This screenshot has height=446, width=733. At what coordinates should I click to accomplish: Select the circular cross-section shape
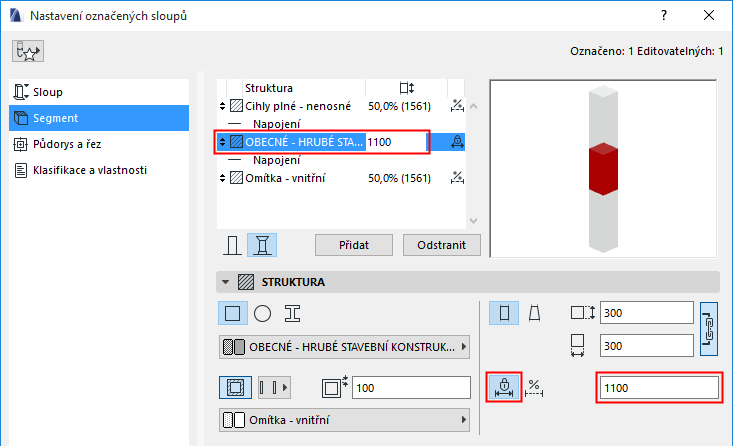[262, 313]
